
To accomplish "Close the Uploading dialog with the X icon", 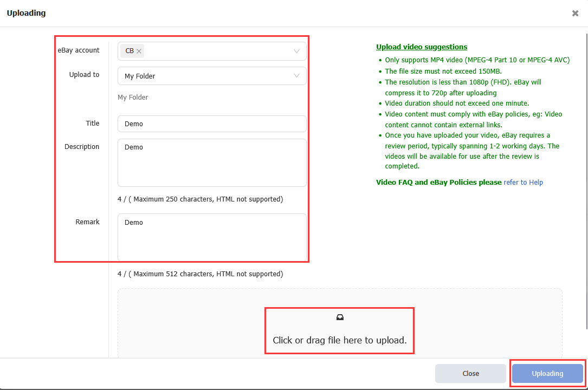I will pyautogui.click(x=575, y=14).
